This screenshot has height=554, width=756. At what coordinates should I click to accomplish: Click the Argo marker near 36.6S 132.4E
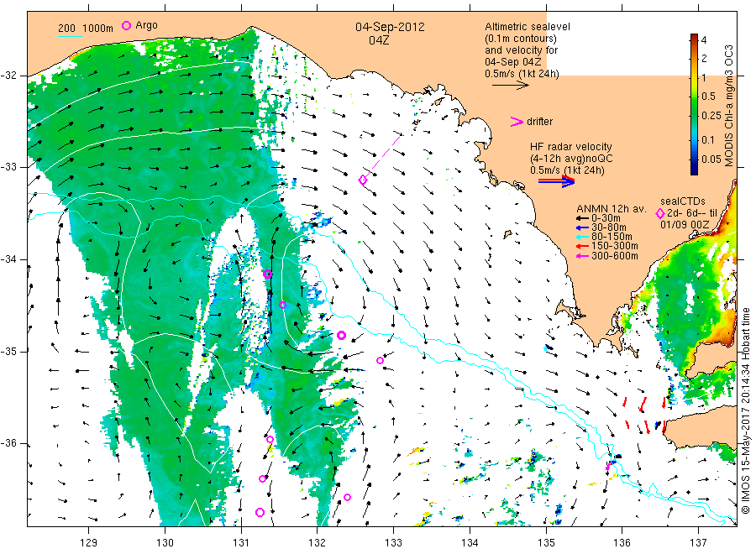(x=347, y=497)
